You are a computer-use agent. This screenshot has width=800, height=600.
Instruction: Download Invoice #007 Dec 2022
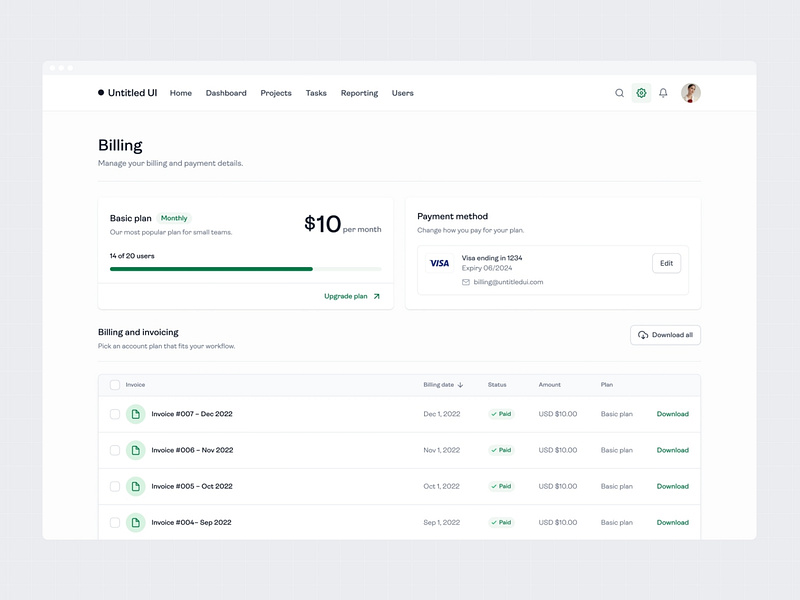(x=672, y=414)
